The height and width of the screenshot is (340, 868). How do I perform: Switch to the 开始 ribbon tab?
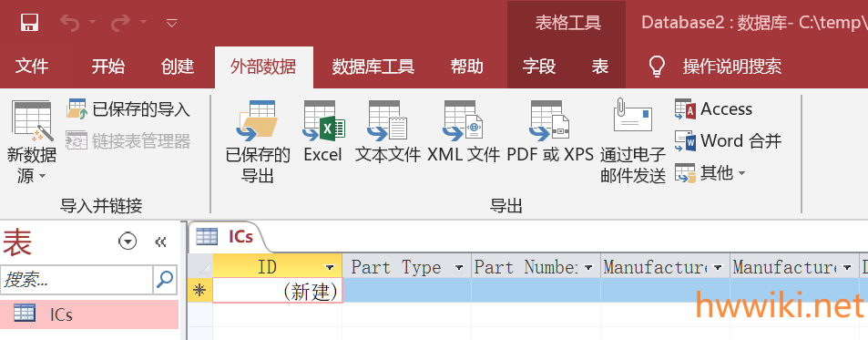pos(108,67)
